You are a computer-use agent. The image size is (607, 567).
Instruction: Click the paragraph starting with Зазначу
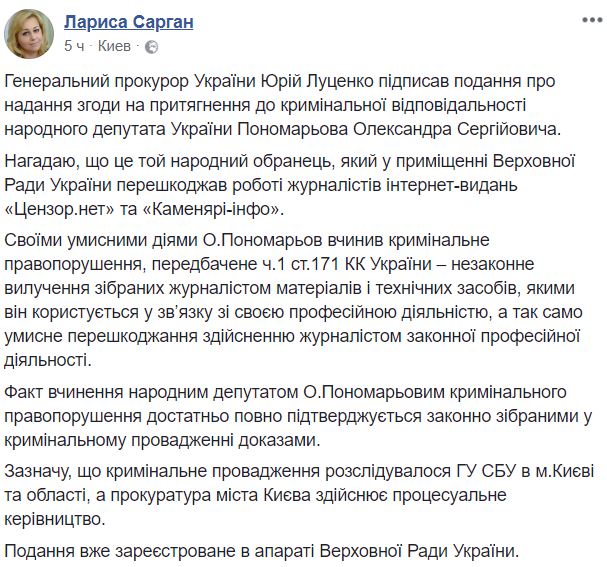point(298,496)
